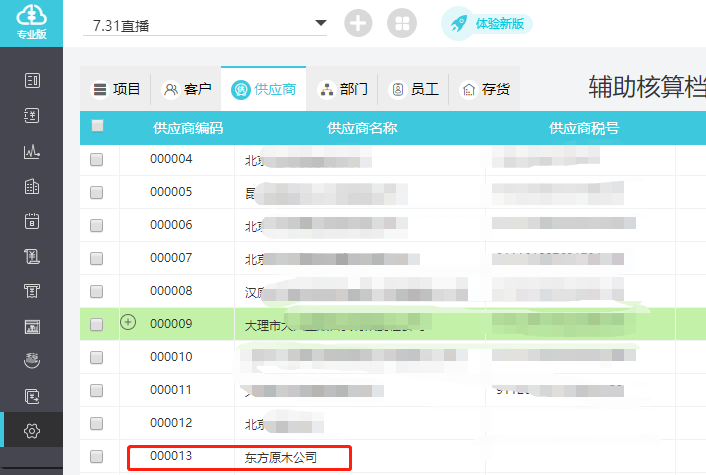The height and width of the screenshot is (475, 706).
Task: Check the box for supplier 000004
Action: pyautogui.click(x=97, y=159)
